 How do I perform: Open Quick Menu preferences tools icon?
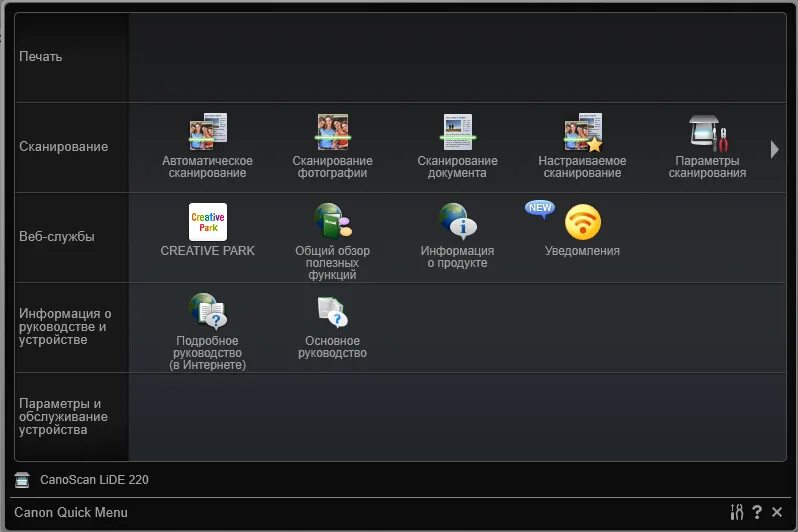point(736,512)
